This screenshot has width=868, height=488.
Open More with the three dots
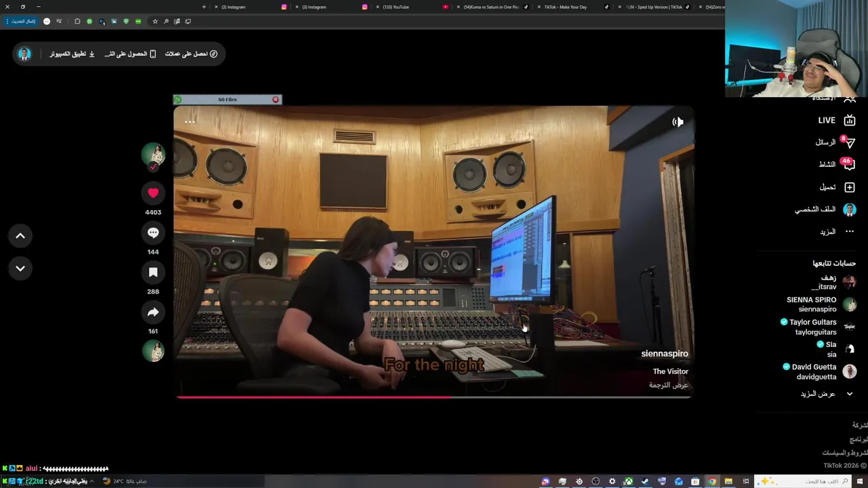point(837,232)
